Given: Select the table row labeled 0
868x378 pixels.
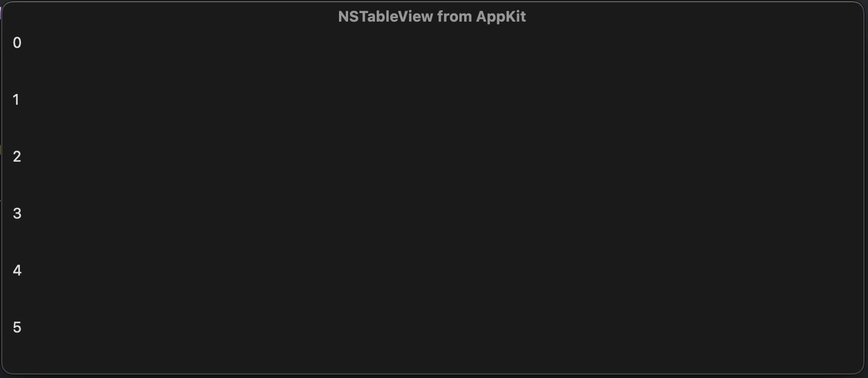Looking at the screenshot, I should [x=433, y=43].
